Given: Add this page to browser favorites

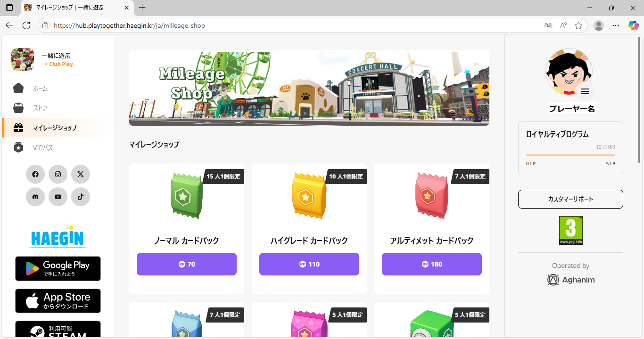Looking at the screenshot, I should pyautogui.click(x=578, y=25).
